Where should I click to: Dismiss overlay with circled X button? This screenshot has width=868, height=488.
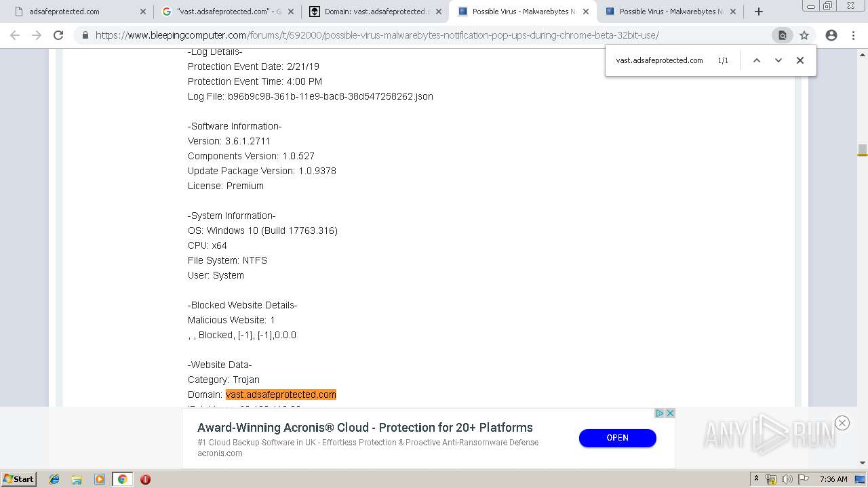[x=842, y=423]
